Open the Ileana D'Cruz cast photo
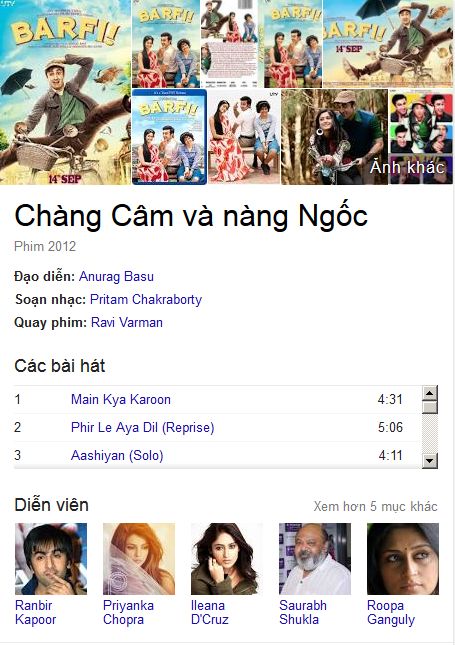The height and width of the screenshot is (645, 455). click(x=227, y=559)
